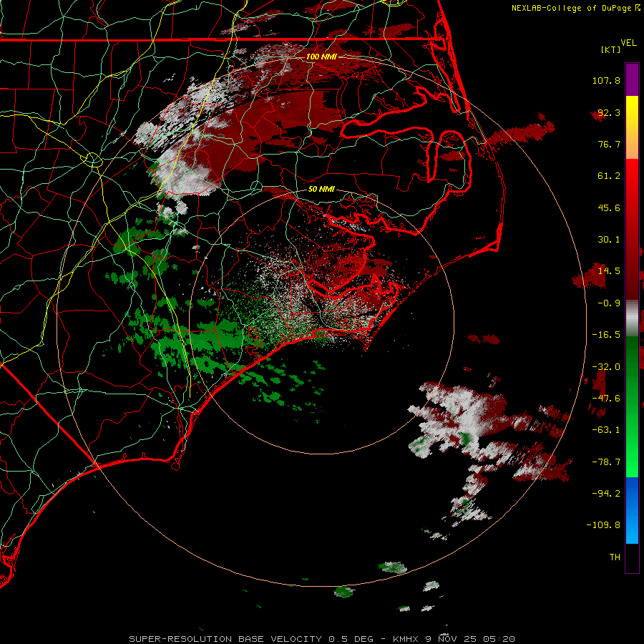Image resolution: width=644 pixels, height=644 pixels.
Task: Pick the purple segment of the velocity color bar
Action: click(x=632, y=79)
